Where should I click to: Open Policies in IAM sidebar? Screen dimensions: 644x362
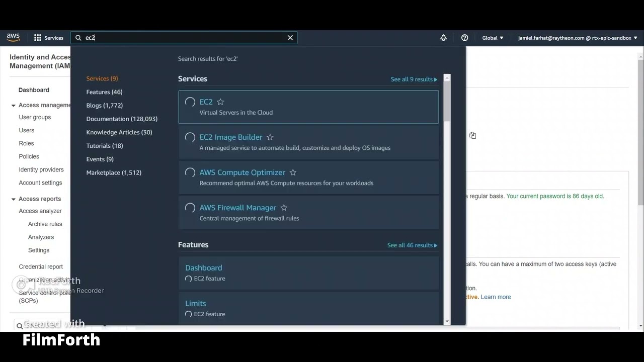pos(29,156)
